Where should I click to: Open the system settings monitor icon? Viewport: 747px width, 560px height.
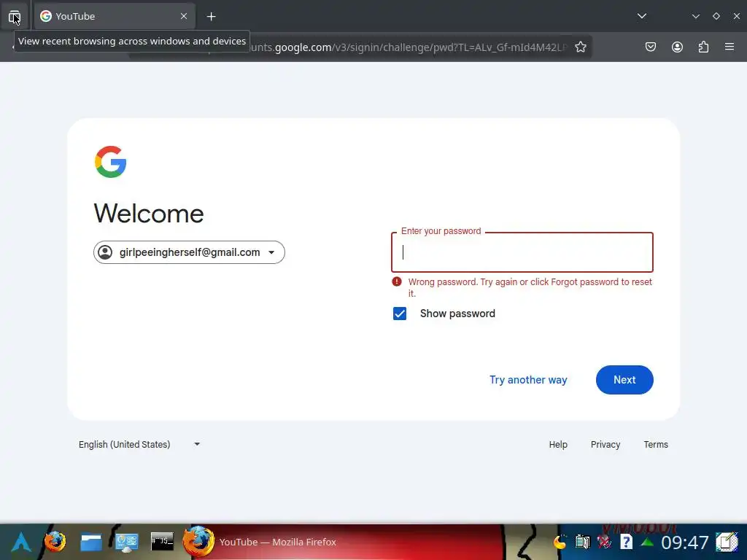(x=127, y=542)
